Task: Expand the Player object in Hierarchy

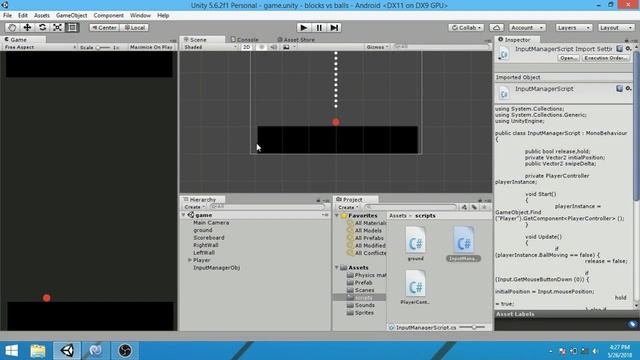Action: (190, 260)
